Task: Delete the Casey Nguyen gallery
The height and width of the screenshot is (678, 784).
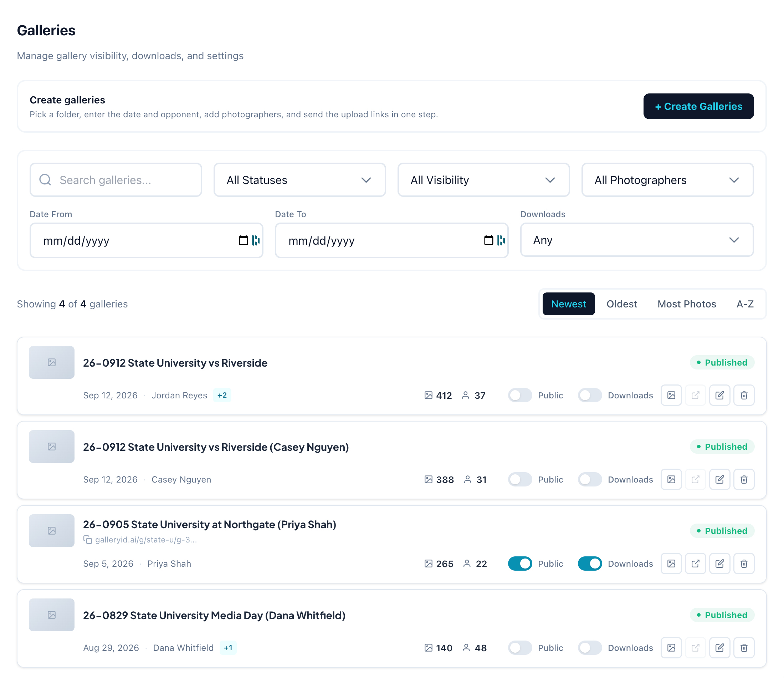Action: point(743,479)
